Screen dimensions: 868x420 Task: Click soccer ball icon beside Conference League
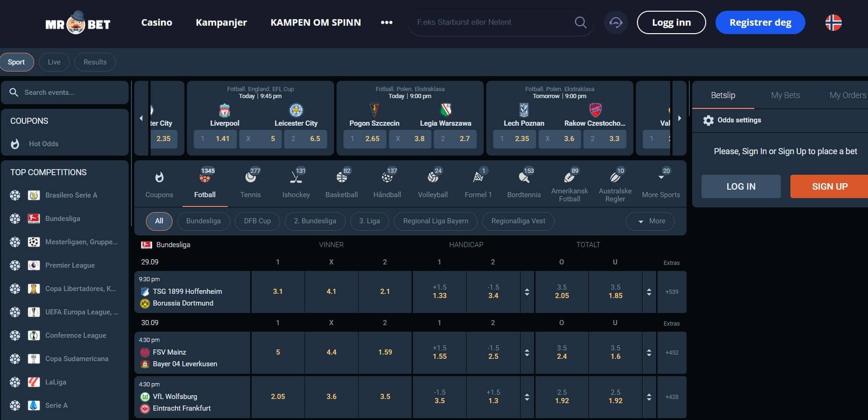(15, 335)
